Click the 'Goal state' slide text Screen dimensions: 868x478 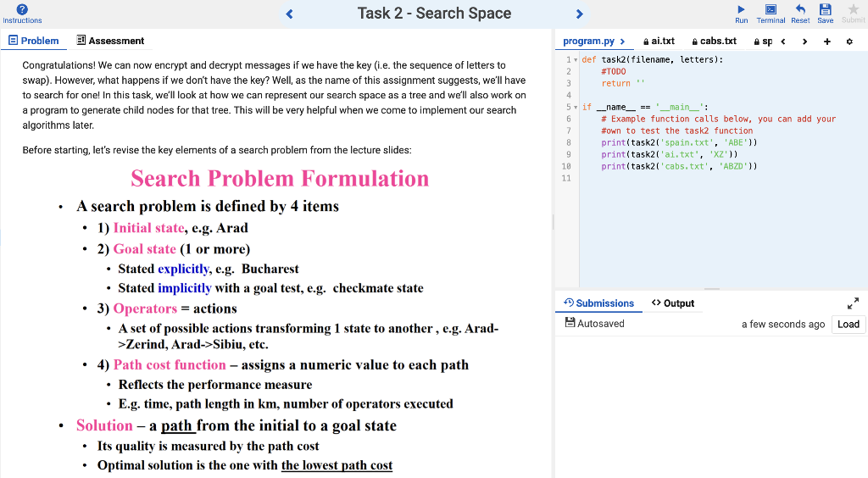(x=144, y=249)
